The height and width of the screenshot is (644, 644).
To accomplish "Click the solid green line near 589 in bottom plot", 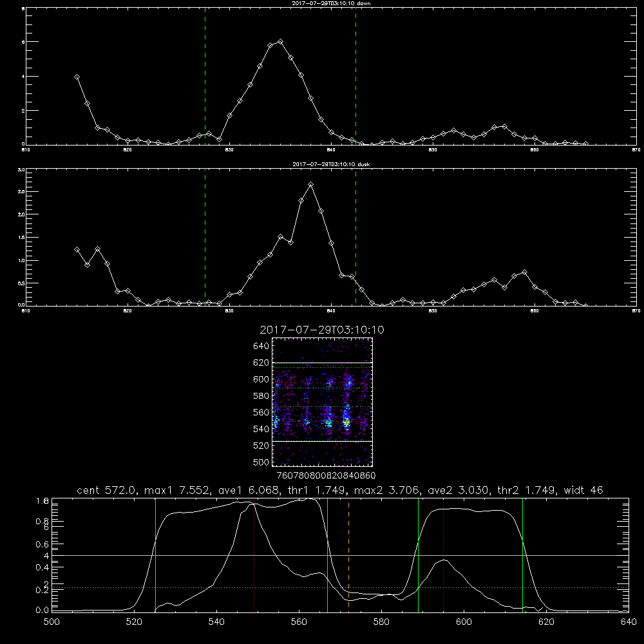I will tap(418, 555).
